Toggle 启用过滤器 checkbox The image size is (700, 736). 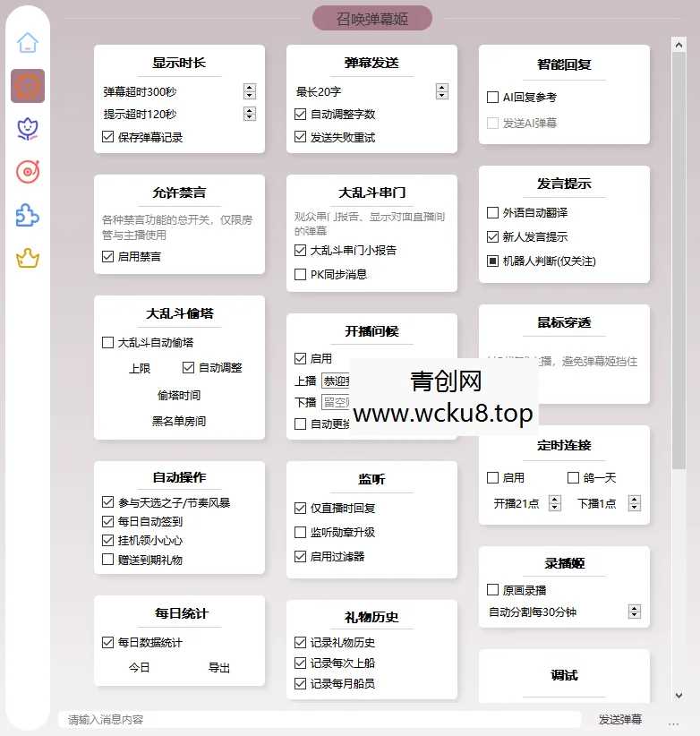(300, 556)
